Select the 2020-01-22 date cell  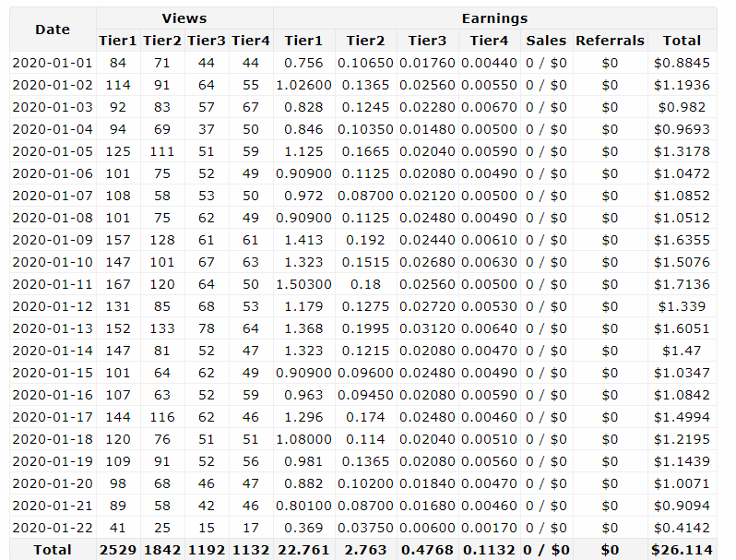coord(53,528)
